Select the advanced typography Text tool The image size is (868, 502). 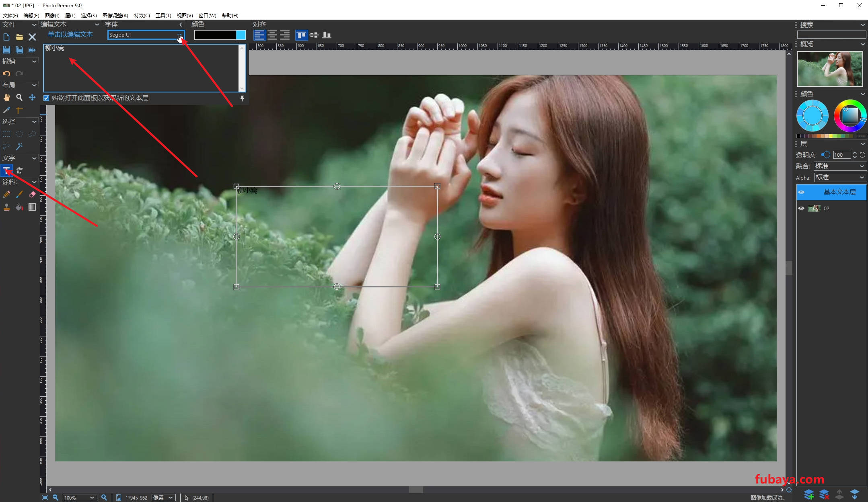coord(19,170)
